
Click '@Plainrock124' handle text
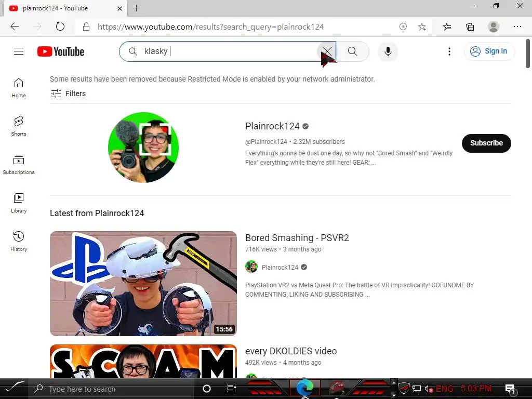point(266,142)
